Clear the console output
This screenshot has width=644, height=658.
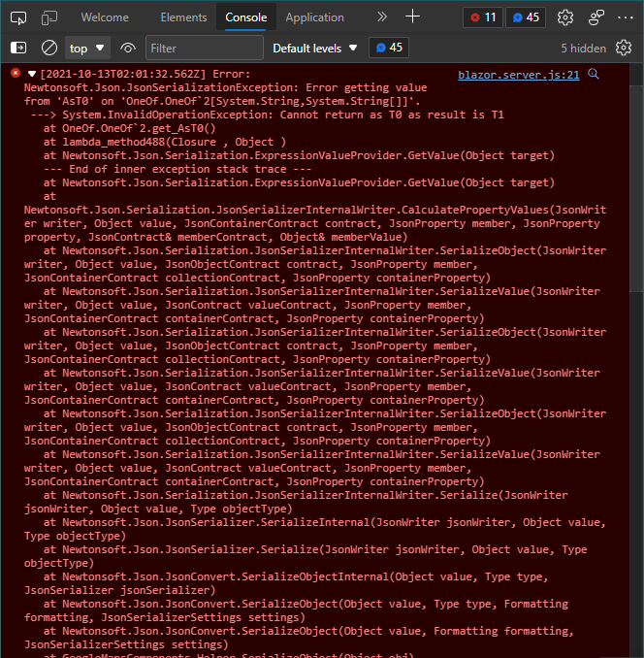(49, 48)
